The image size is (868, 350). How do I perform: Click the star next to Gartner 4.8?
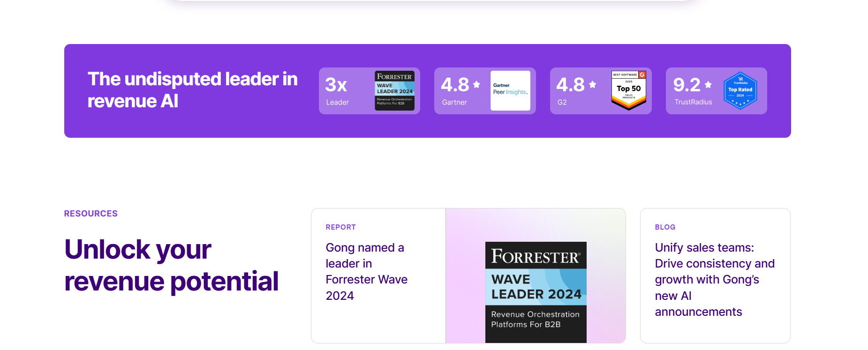pyautogui.click(x=476, y=84)
